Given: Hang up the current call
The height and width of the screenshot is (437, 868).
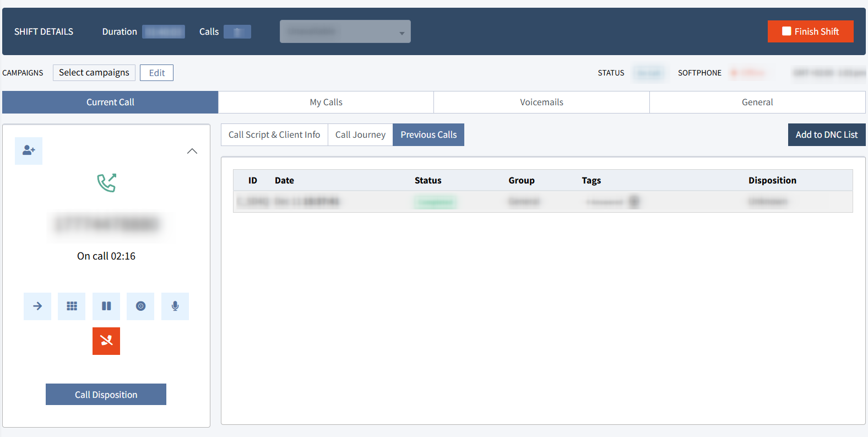Looking at the screenshot, I should pos(106,341).
